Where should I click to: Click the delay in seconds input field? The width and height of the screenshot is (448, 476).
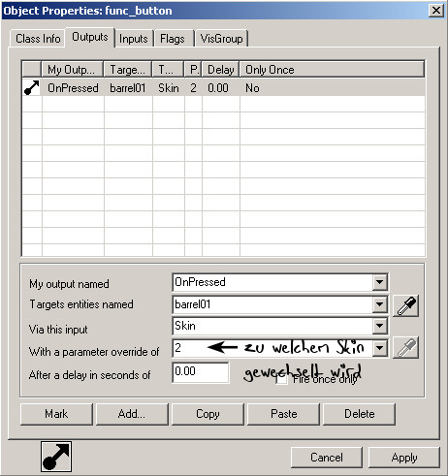tap(201, 372)
